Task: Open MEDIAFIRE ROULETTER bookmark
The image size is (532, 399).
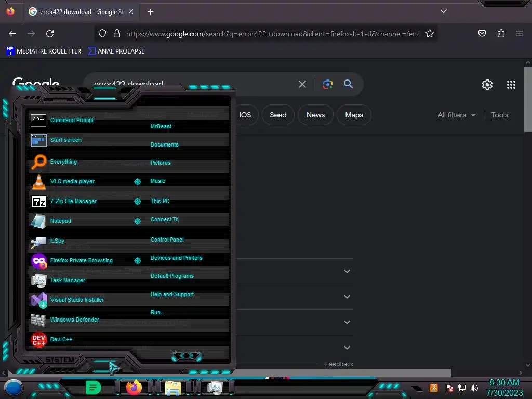Action: [44, 51]
